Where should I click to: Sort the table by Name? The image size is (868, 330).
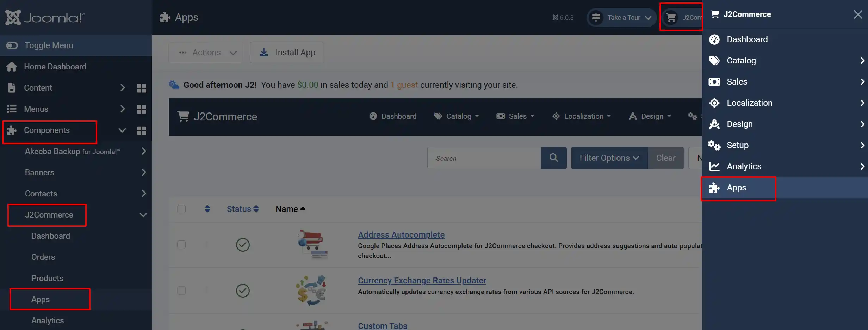pos(290,209)
